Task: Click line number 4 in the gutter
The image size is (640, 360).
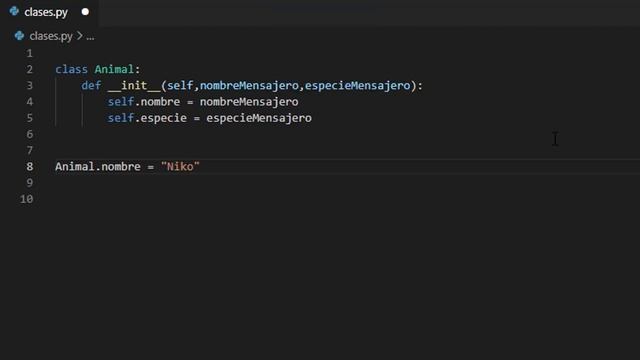Action: point(29,102)
